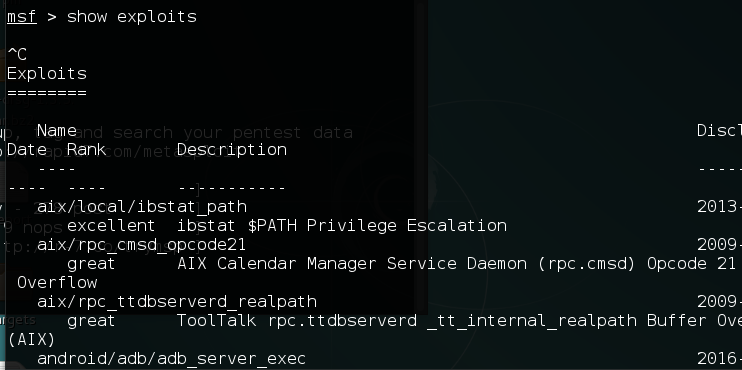Click the ToolTalk rpc.ttdbserverd description text
Screen dimensions: 742x370
point(459,320)
